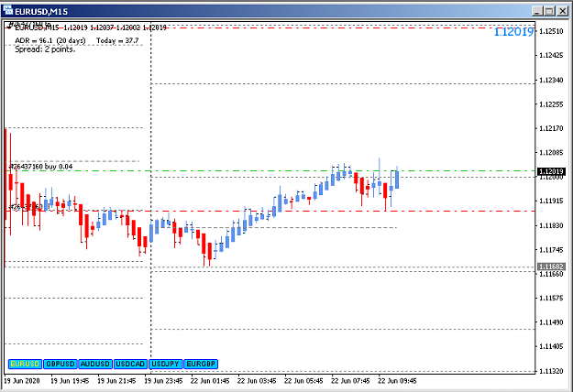The width and height of the screenshot is (573, 392).
Task: Switch chart to the EURUSD symbol button
Action: 25,364
